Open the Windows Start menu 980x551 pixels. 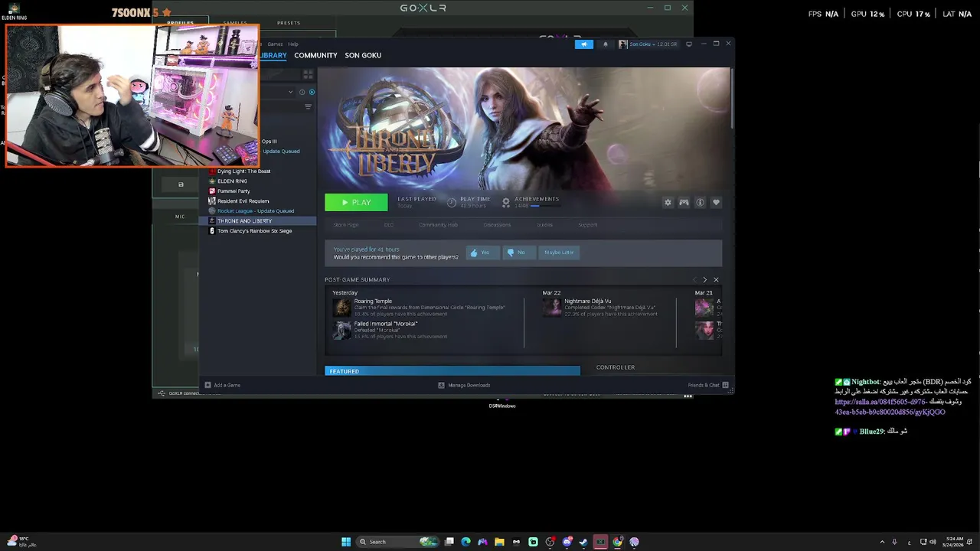tap(346, 542)
